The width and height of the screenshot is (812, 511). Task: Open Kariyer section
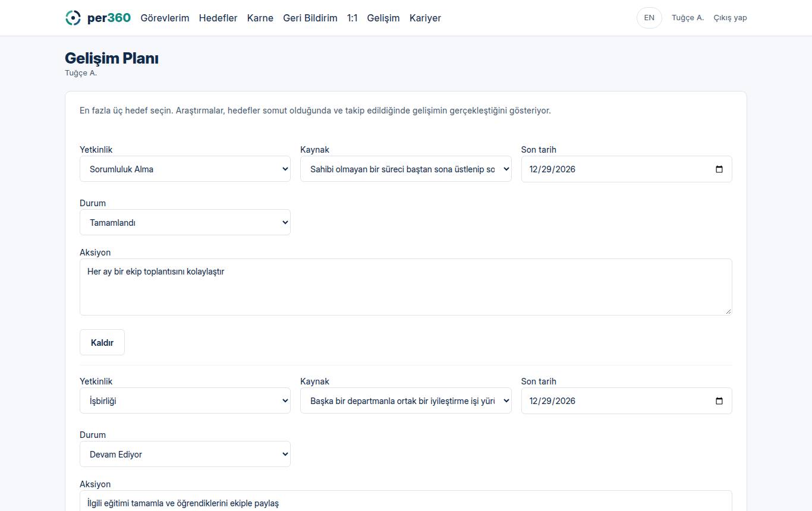tap(425, 18)
